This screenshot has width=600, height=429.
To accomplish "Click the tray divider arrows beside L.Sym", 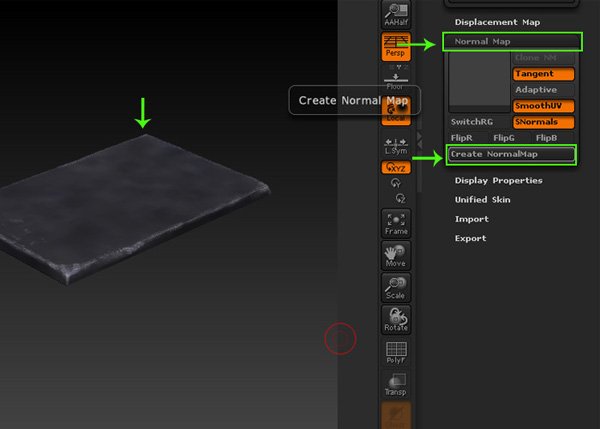I will click(419, 140).
